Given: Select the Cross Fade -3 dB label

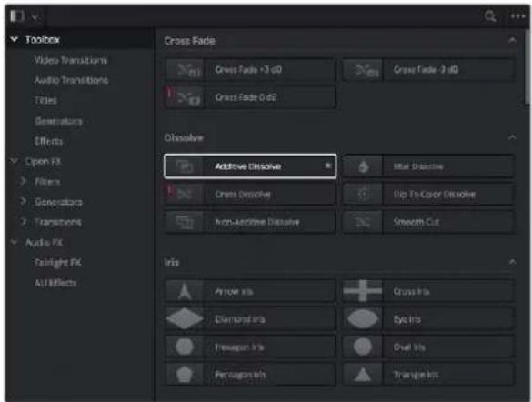Looking at the screenshot, I should coord(426,69).
